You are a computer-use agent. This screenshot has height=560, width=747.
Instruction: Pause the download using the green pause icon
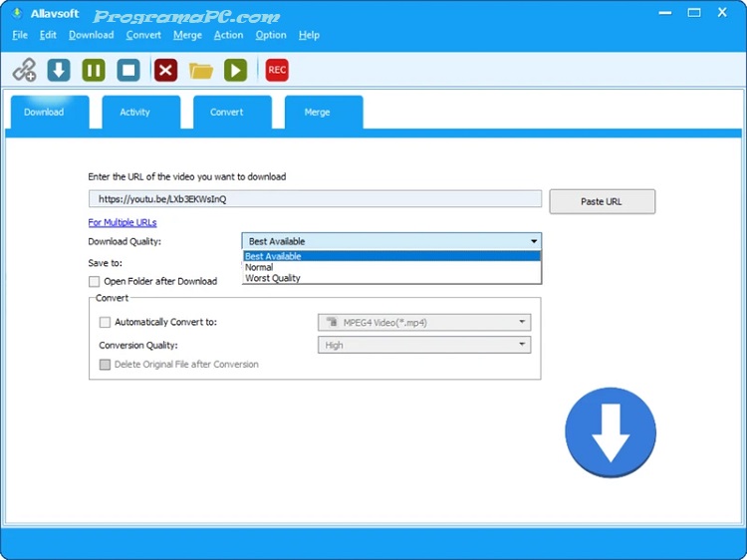(x=94, y=70)
